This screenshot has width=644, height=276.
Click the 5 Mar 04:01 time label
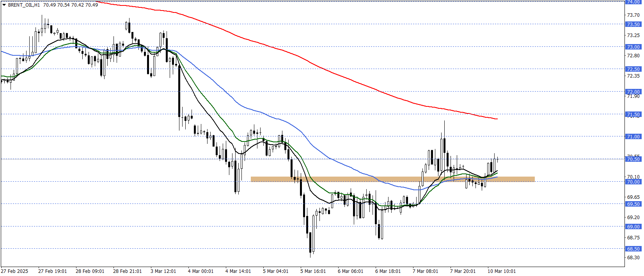click(x=276, y=271)
